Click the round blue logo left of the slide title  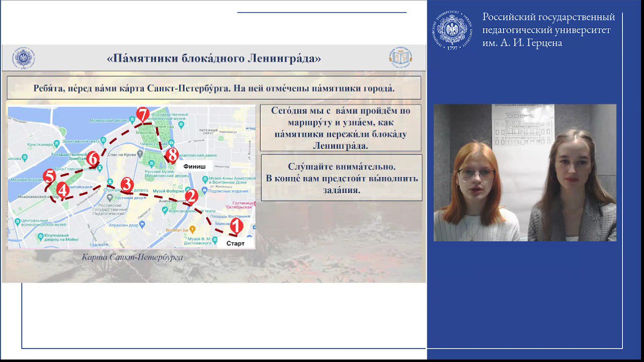coord(24,58)
